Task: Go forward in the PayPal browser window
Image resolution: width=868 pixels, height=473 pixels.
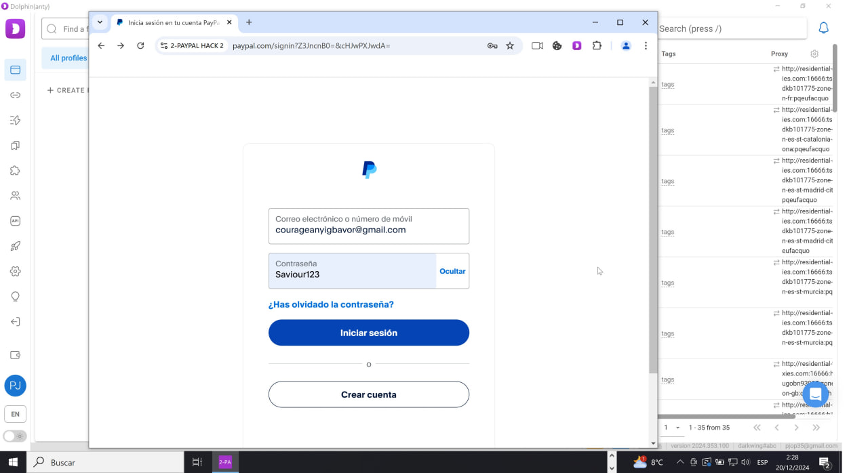Action: [x=121, y=45]
